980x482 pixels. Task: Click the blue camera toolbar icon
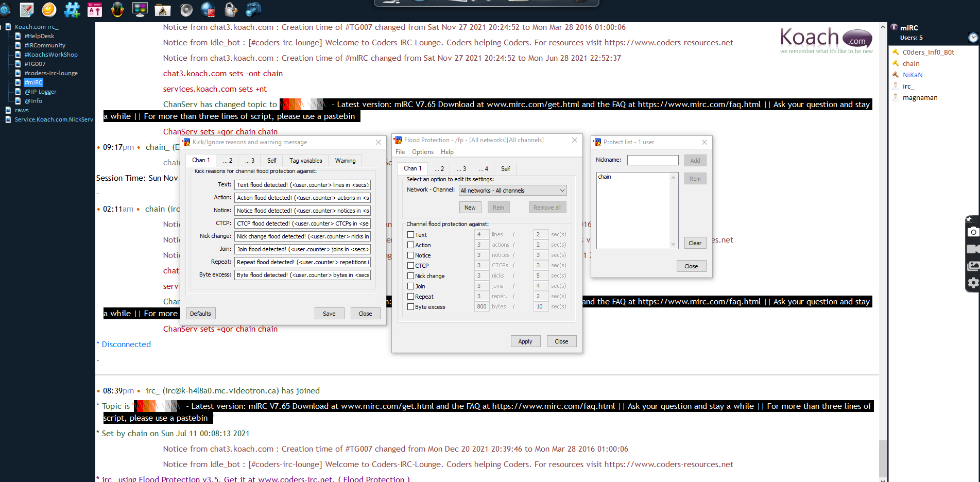tap(253, 9)
